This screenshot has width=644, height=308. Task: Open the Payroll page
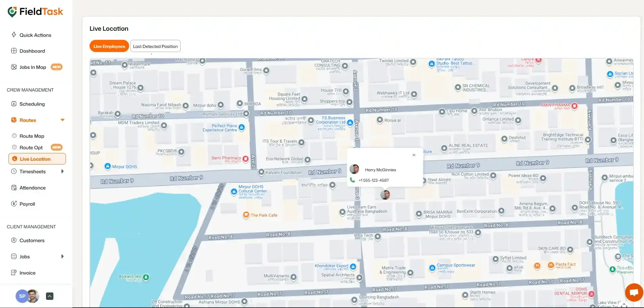pos(27,204)
